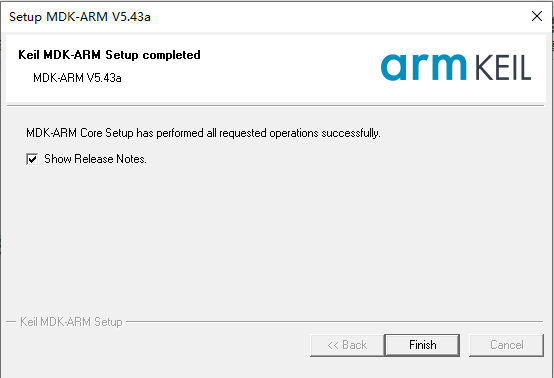Click the Finish button
This screenshot has width=554, height=378.
pyautogui.click(x=422, y=345)
